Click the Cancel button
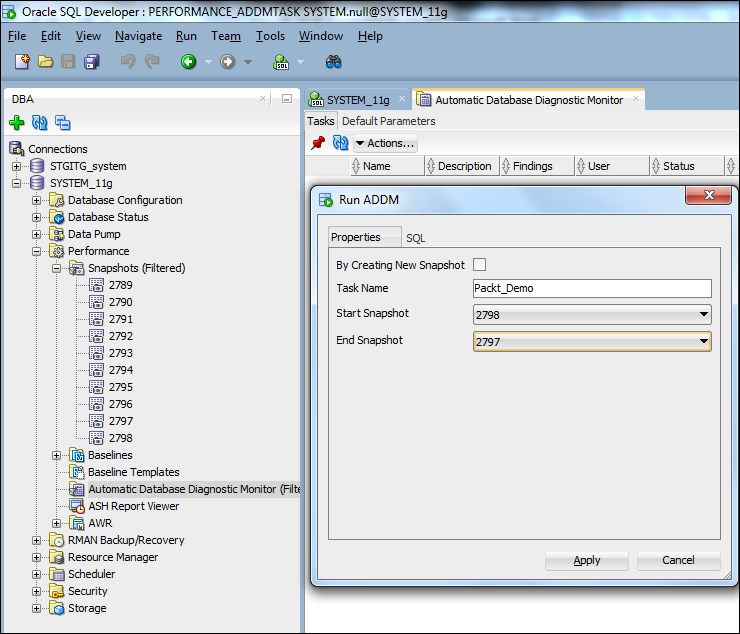Image resolution: width=740 pixels, height=634 pixels. (x=678, y=560)
